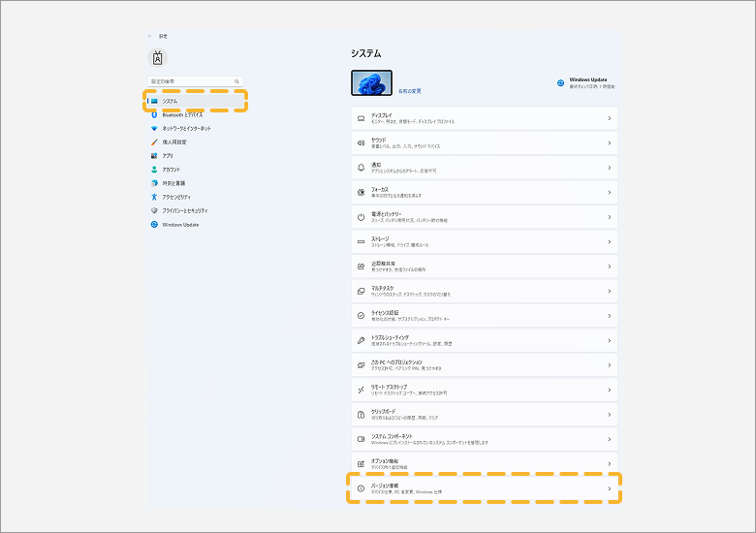The height and width of the screenshot is (533, 756).
Task: Expand the ストレージ row chevron
Action: (610, 242)
